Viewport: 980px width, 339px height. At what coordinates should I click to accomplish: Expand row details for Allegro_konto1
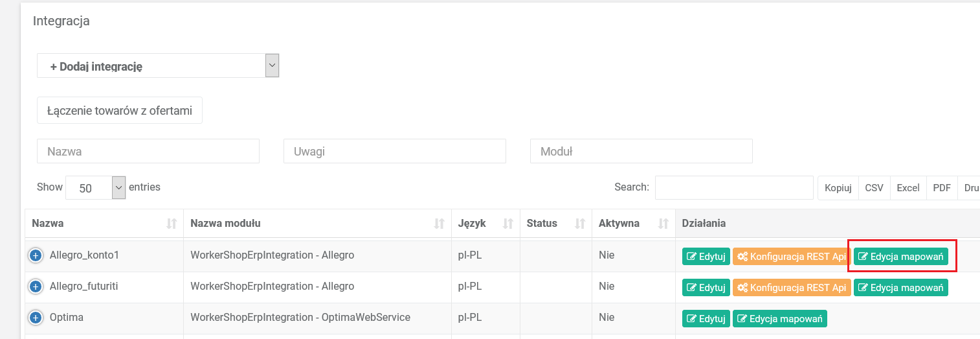pyautogui.click(x=35, y=255)
